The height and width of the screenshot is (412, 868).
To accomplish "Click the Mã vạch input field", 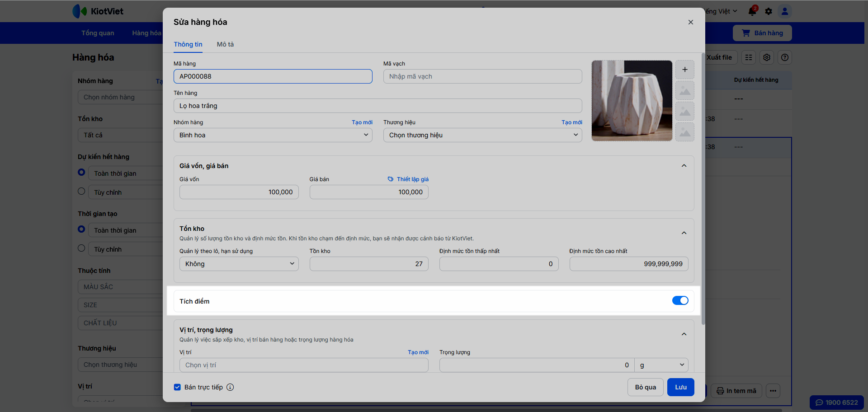I will tap(482, 76).
